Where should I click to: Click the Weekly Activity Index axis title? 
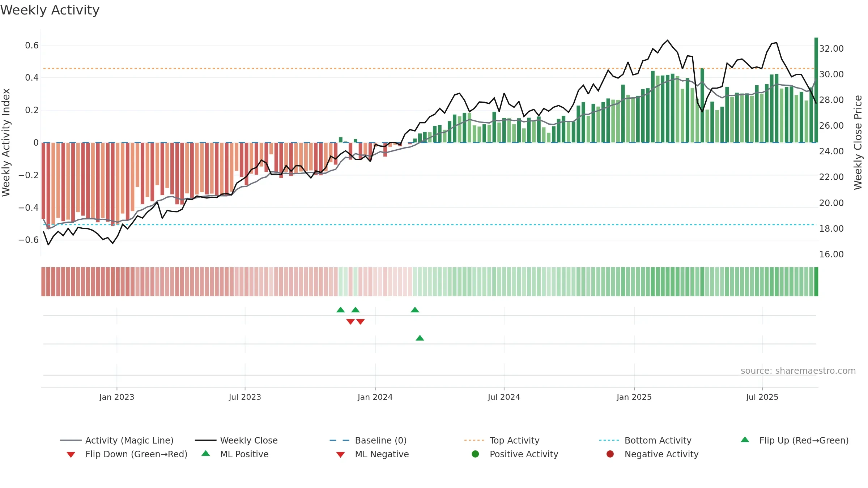pyautogui.click(x=6, y=142)
